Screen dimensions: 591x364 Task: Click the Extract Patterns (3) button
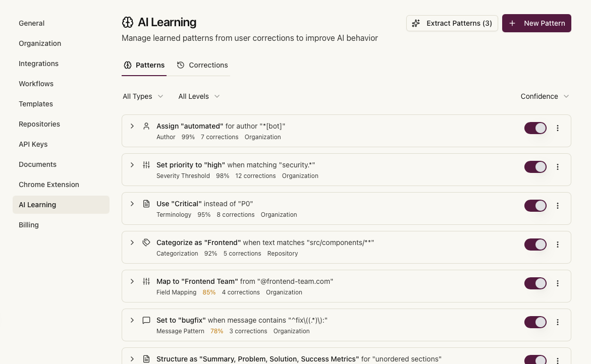(452, 23)
